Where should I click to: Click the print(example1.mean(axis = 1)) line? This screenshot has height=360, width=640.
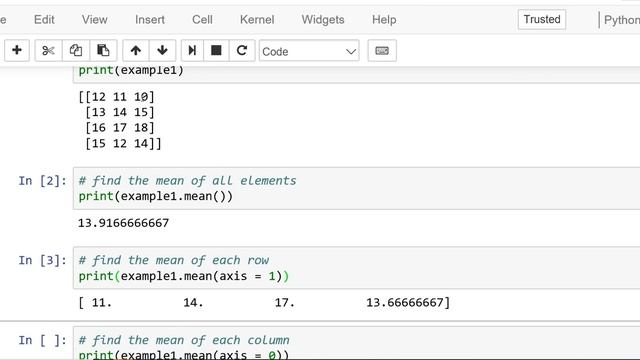(x=184, y=276)
